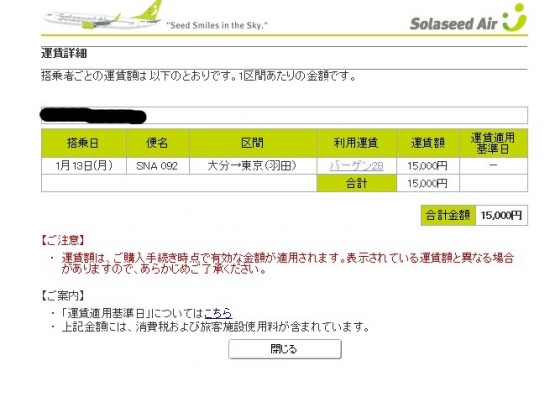The height and width of the screenshot is (397, 550).
Task: Click the 運賃額 column header
Action: [x=428, y=143]
